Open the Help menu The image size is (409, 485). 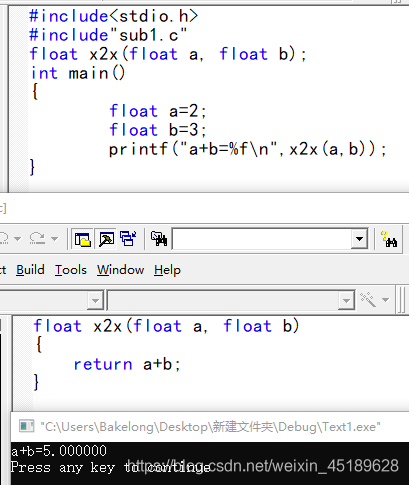click(167, 270)
